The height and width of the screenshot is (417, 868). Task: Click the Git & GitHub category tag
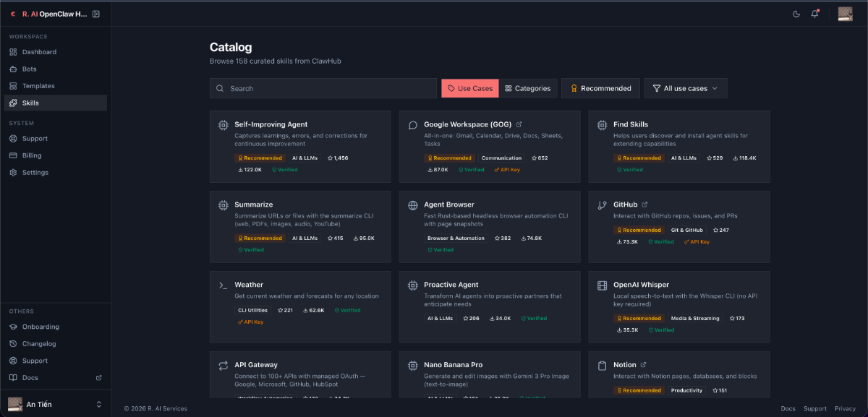click(x=686, y=230)
